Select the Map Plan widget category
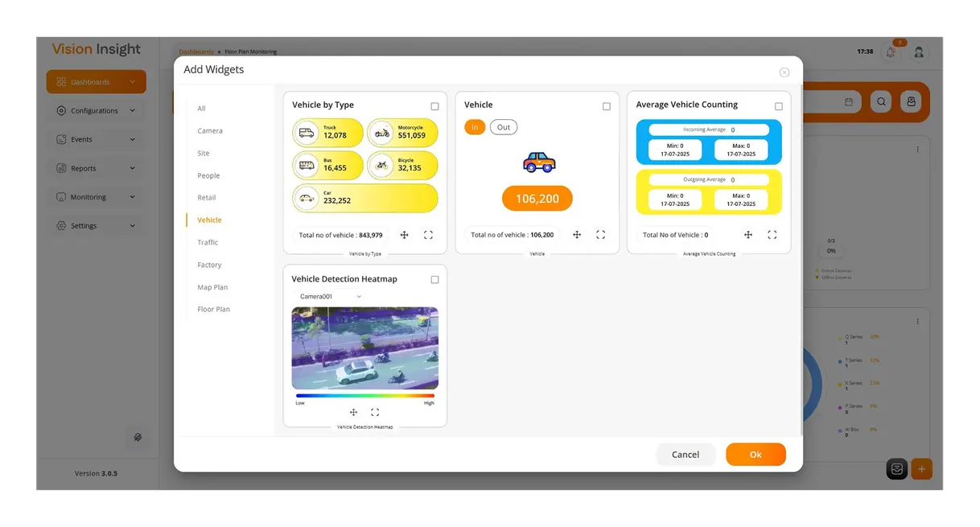Viewport: 980px width, 527px height. (x=212, y=287)
